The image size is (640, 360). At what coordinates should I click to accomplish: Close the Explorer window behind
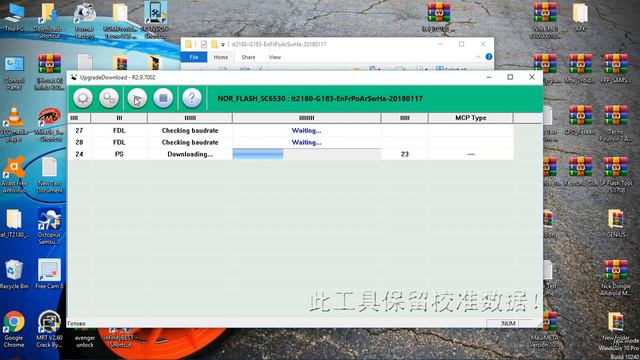(x=483, y=44)
